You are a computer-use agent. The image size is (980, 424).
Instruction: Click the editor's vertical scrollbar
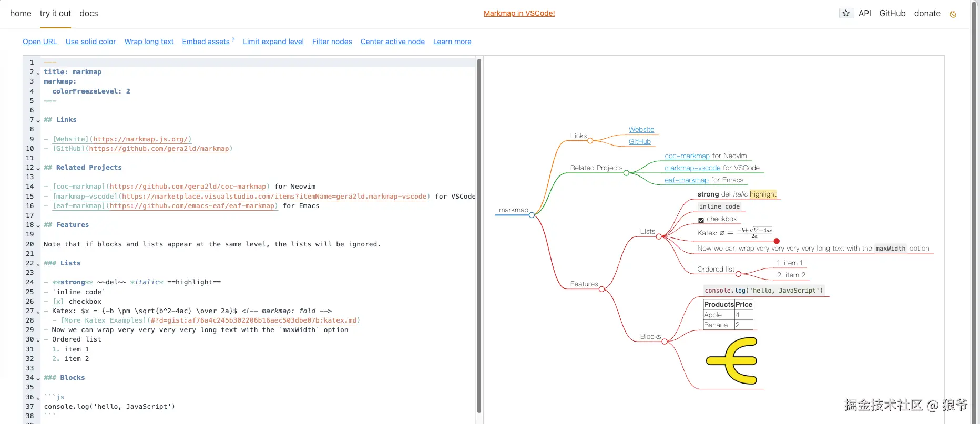pos(479,235)
